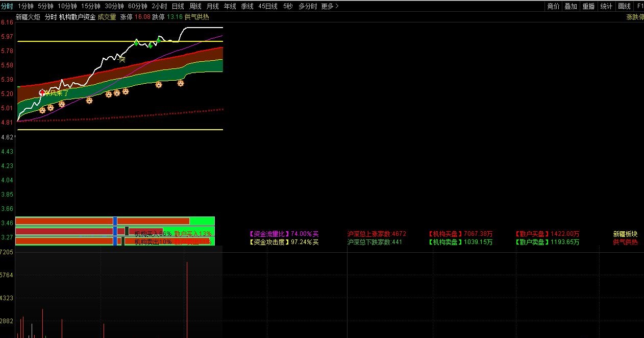Click the 竞价 auction button
Image resolution: width=644 pixels, height=338 pixels.
[x=553, y=6]
